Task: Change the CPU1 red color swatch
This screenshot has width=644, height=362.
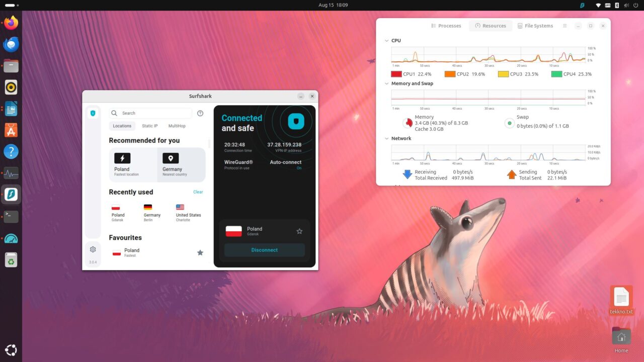Action: [x=396, y=74]
